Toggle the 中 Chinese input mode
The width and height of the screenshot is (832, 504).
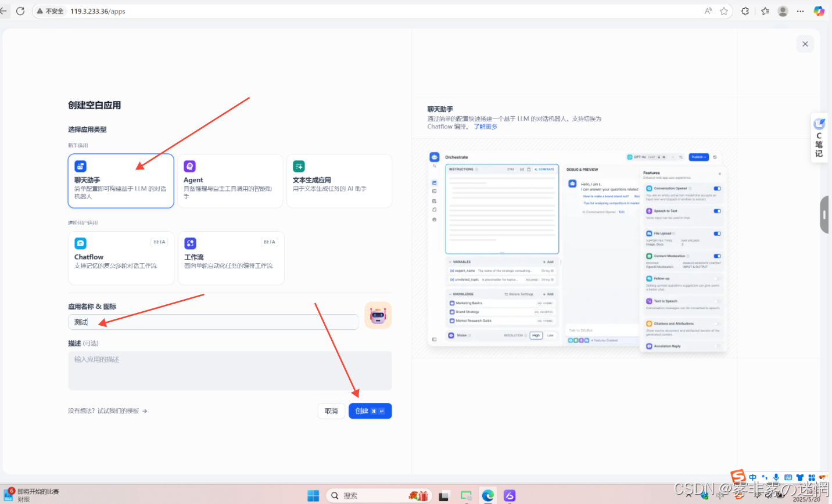tap(753, 477)
